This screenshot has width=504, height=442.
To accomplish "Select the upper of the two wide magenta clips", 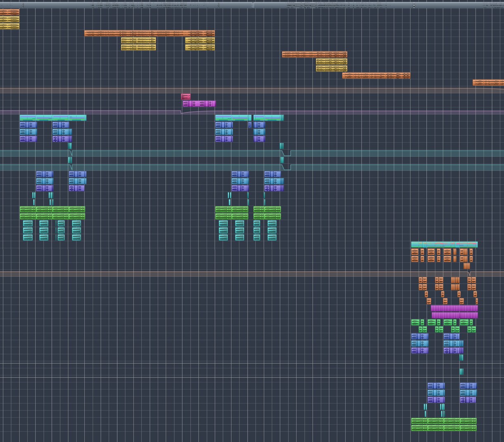I will pyautogui.click(x=454, y=308).
